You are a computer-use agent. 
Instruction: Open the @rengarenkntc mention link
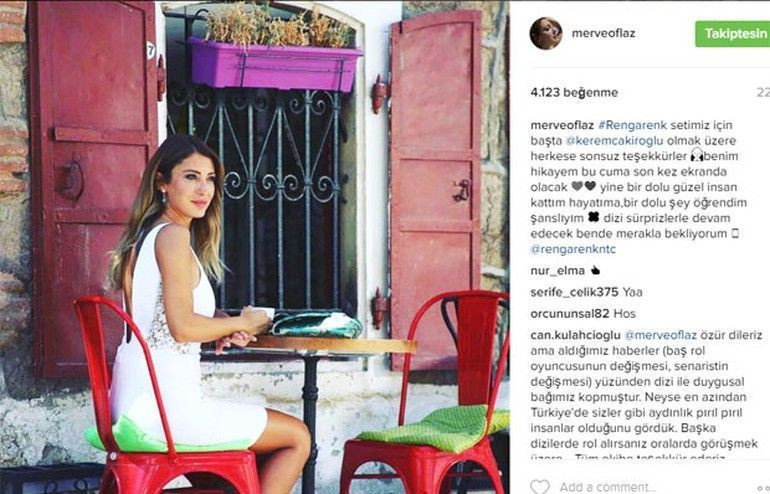pos(573,249)
